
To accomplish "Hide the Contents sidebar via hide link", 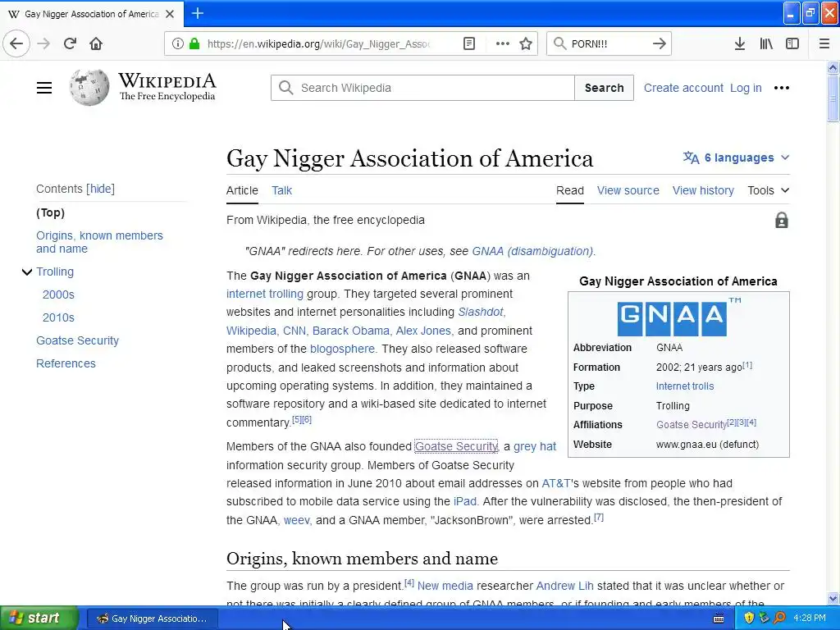I will pos(102,189).
